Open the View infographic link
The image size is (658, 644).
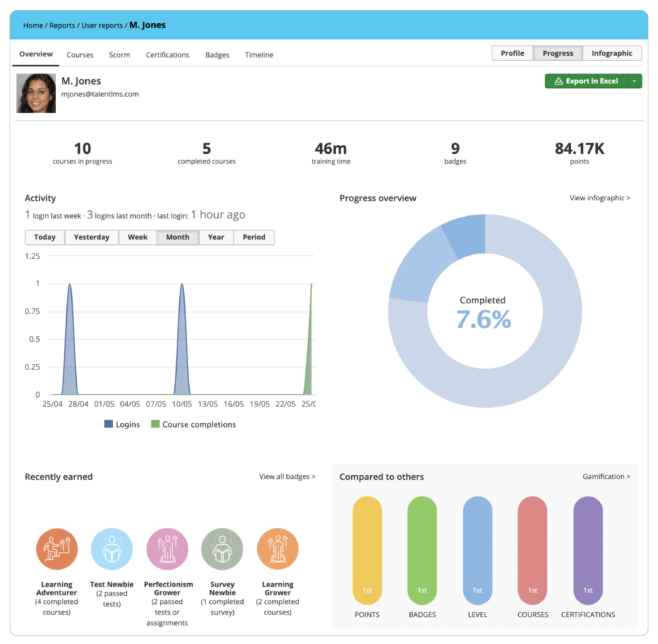(600, 198)
